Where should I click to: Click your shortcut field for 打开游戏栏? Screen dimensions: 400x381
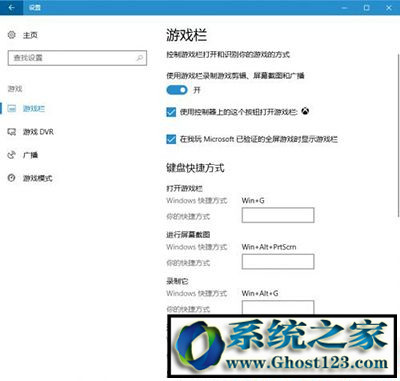click(278, 215)
